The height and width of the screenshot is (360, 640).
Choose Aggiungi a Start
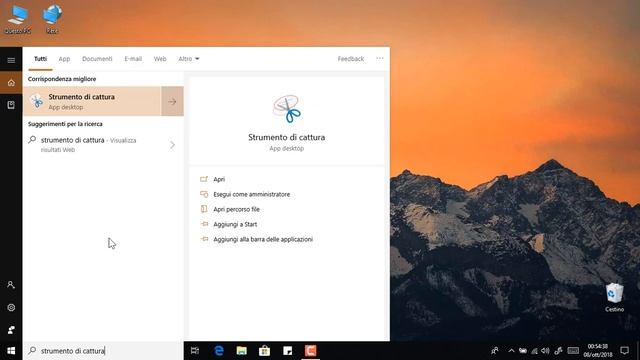(235, 224)
